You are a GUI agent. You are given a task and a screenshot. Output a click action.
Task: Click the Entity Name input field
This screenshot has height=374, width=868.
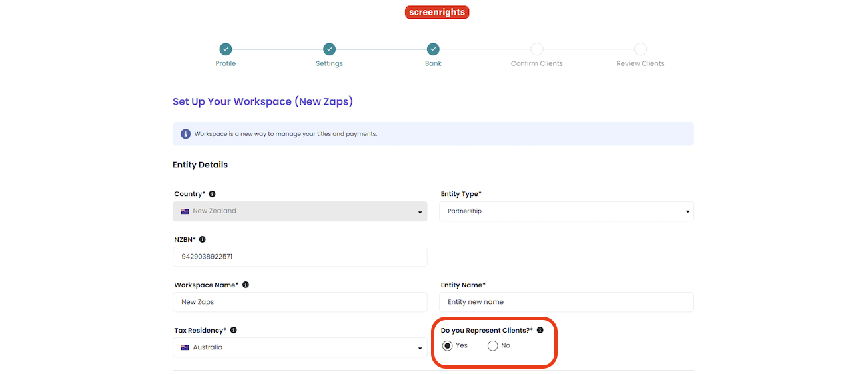566,302
